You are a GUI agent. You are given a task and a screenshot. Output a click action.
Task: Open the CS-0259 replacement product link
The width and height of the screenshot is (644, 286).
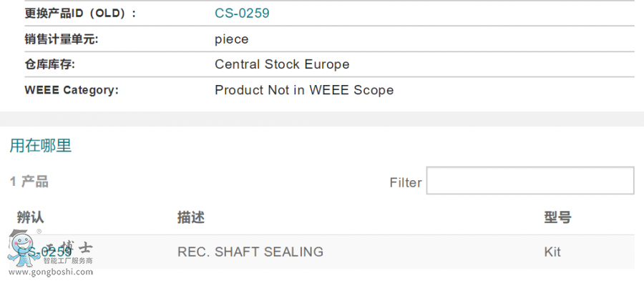coord(242,14)
